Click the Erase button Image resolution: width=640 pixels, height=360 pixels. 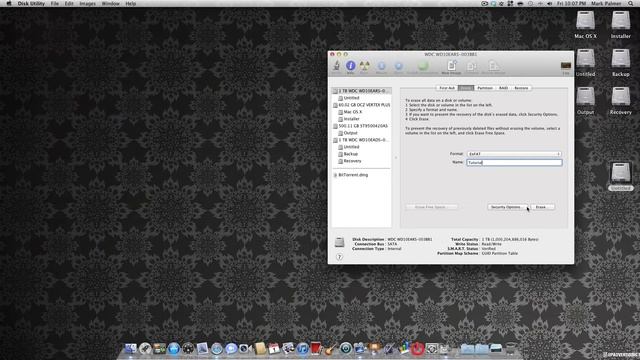coord(542,207)
